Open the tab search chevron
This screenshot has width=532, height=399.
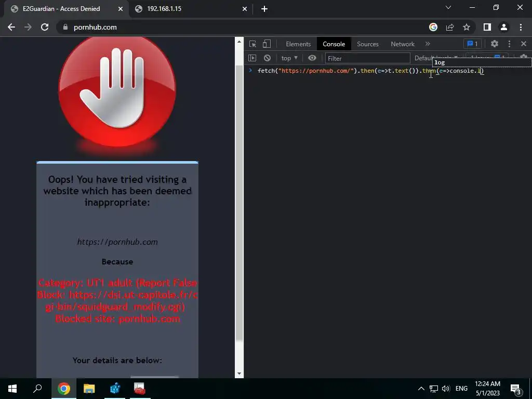[448, 7]
